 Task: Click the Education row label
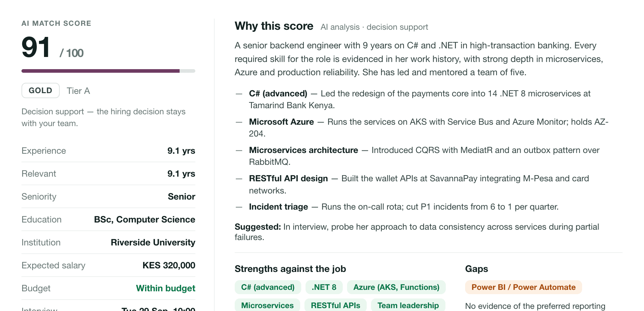(42, 220)
